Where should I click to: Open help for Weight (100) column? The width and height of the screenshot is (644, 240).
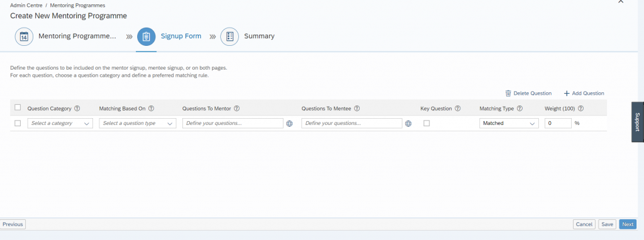click(x=580, y=109)
